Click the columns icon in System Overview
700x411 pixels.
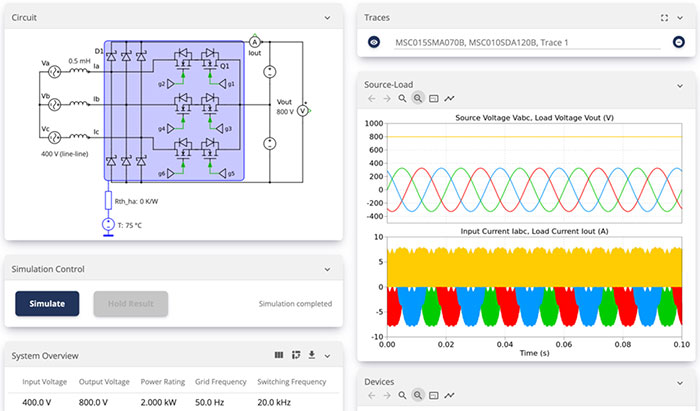pos(280,356)
